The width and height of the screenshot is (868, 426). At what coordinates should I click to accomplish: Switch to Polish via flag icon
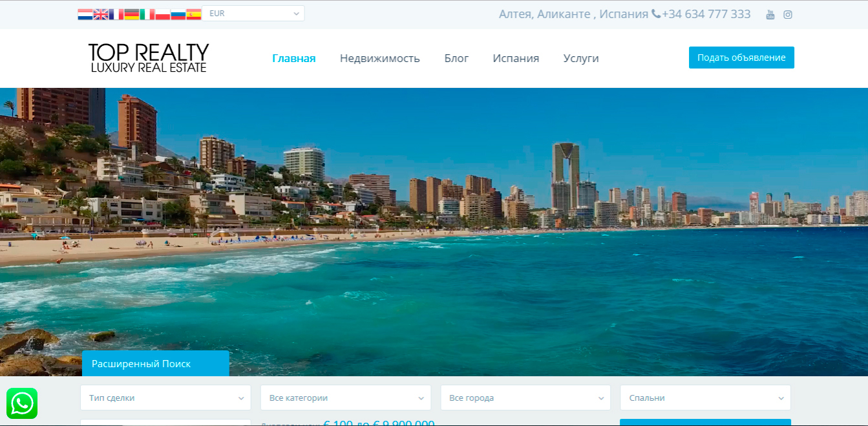coord(163,14)
